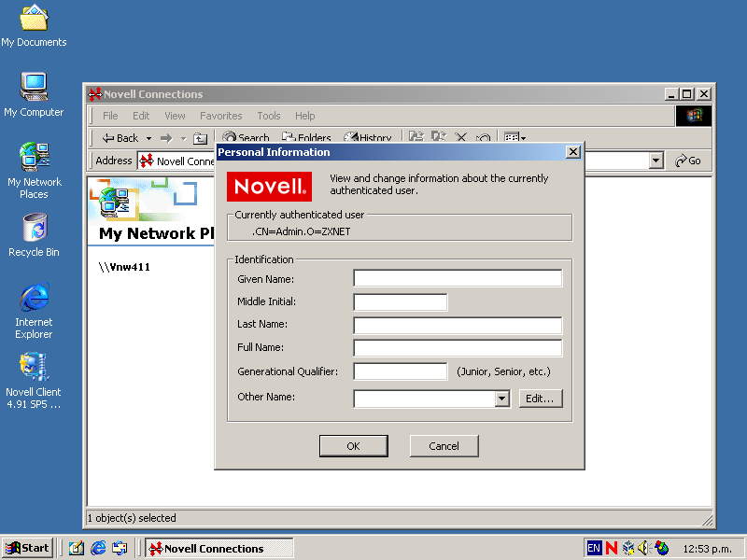This screenshot has width=747, height=560.
Task: Click the Forward arrow toolbar button
Action: coord(166,138)
